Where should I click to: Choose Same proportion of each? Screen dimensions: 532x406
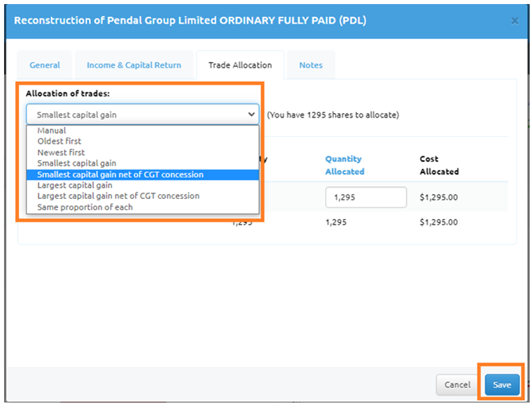click(x=85, y=207)
